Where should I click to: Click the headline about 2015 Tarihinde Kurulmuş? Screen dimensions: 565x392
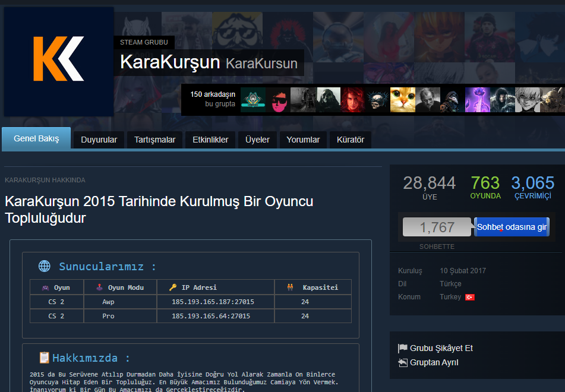159,209
